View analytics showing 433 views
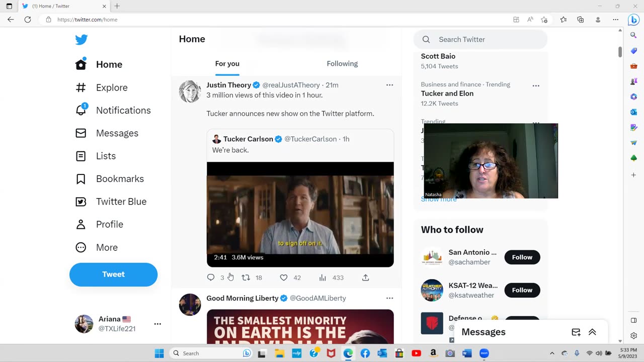Screen dimensions: 644x362 pos(332,278)
